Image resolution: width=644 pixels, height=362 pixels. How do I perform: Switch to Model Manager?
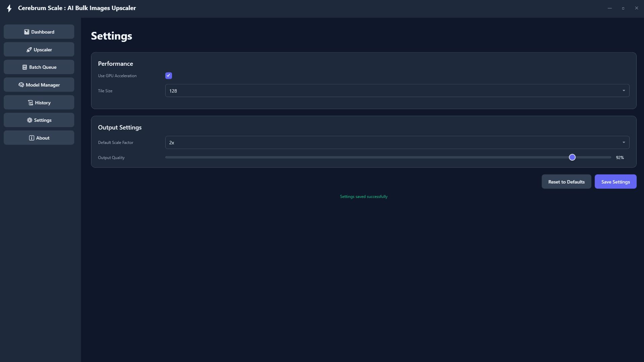tap(39, 85)
